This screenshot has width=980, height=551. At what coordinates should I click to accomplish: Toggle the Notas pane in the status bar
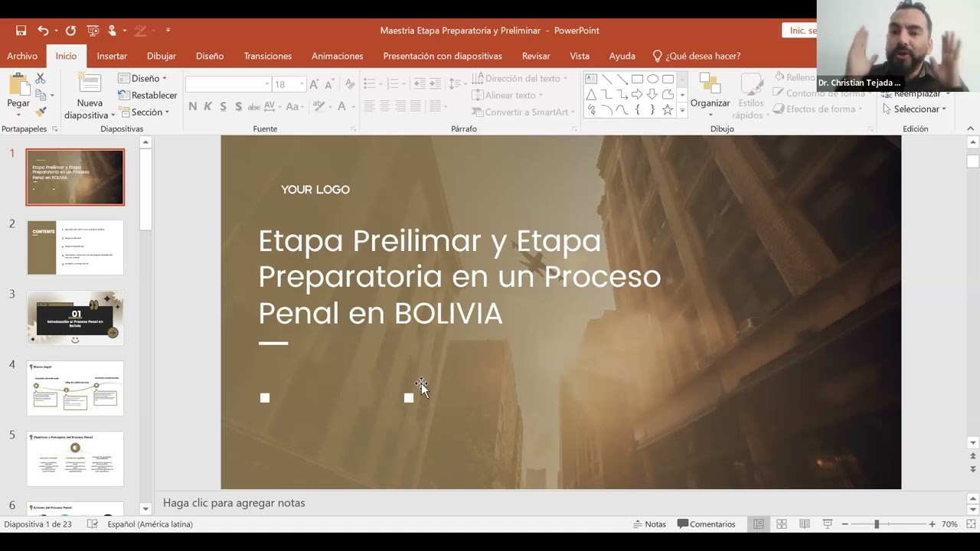[x=649, y=524]
